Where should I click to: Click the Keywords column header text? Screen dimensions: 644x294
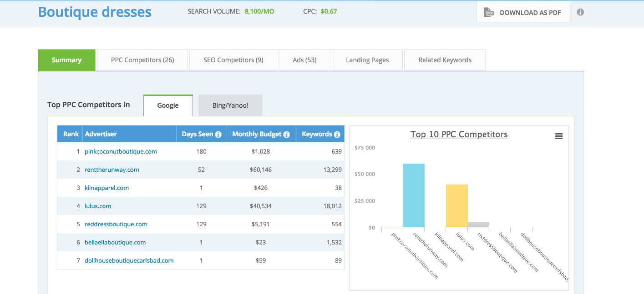pos(317,134)
